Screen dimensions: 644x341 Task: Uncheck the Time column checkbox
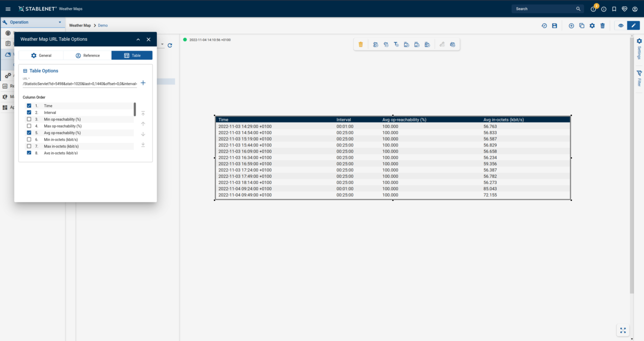pyautogui.click(x=29, y=106)
